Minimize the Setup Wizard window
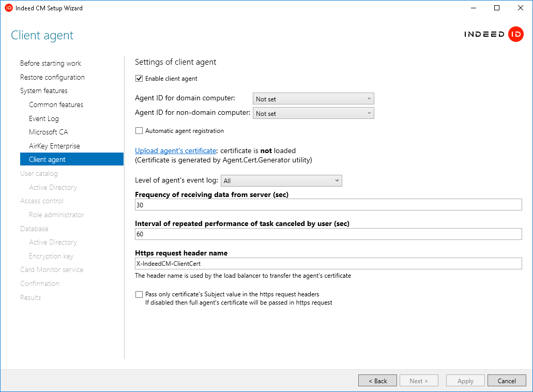This screenshot has width=533, height=392. [x=474, y=8]
